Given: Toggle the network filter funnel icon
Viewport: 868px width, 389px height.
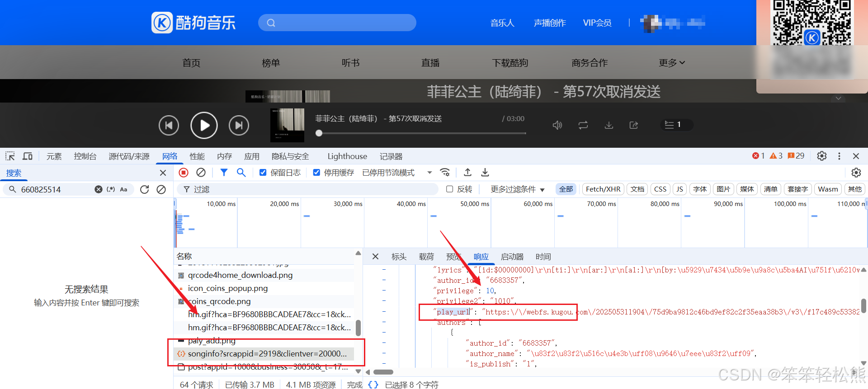Looking at the screenshot, I should pyautogui.click(x=224, y=172).
